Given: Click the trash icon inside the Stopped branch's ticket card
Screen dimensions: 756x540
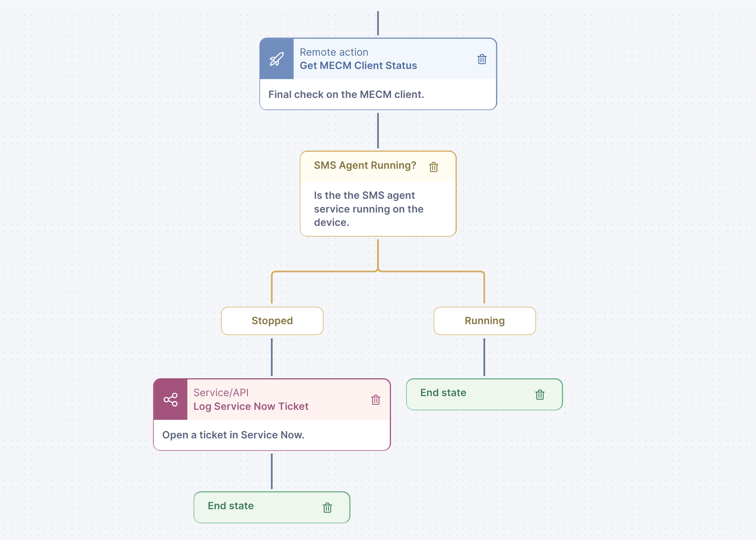Looking at the screenshot, I should [x=376, y=400].
